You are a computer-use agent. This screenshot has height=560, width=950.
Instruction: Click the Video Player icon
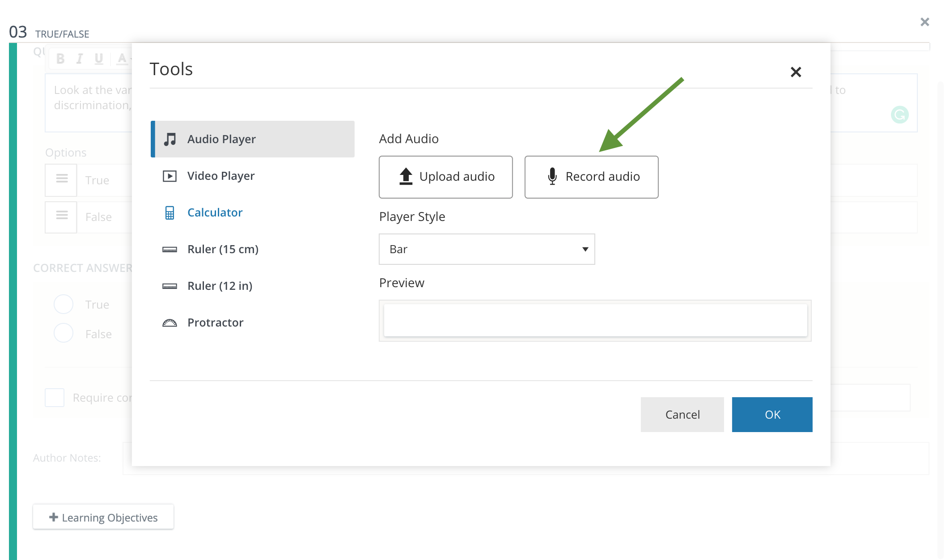(x=169, y=175)
